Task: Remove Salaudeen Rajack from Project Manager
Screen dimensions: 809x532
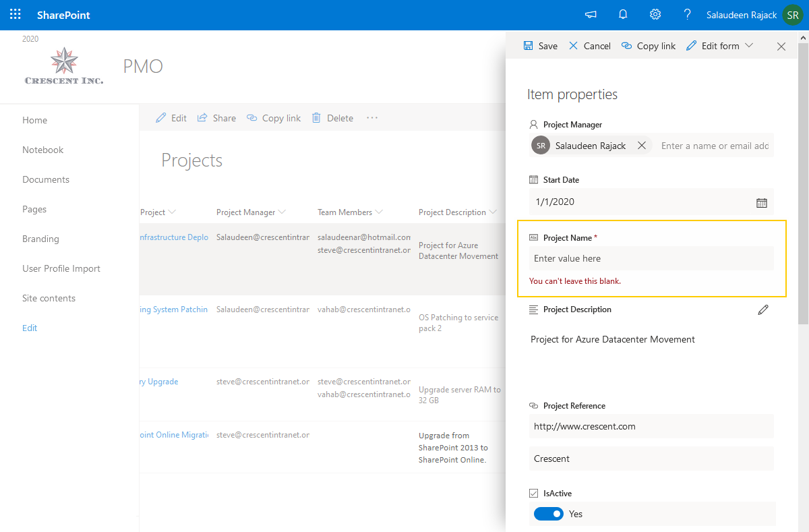Action: pyautogui.click(x=641, y=145)
